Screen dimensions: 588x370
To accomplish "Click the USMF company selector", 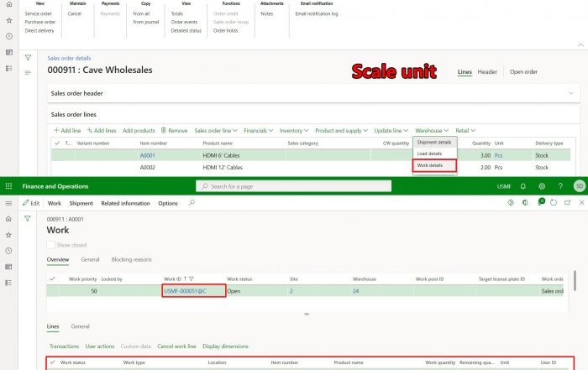I will [x=504, y=186].
